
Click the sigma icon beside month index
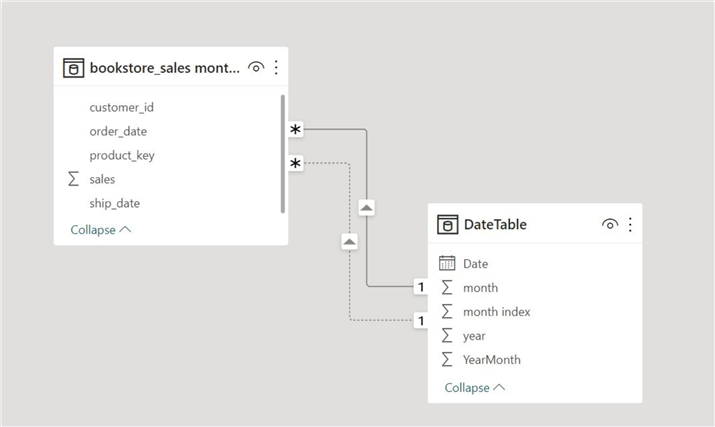(x=447, y=312)
